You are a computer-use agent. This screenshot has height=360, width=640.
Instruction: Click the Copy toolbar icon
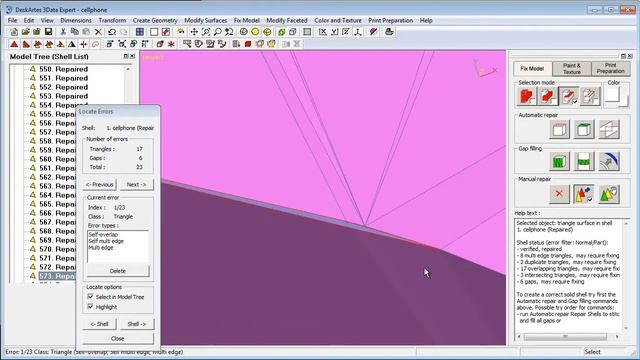pos(75,32)
